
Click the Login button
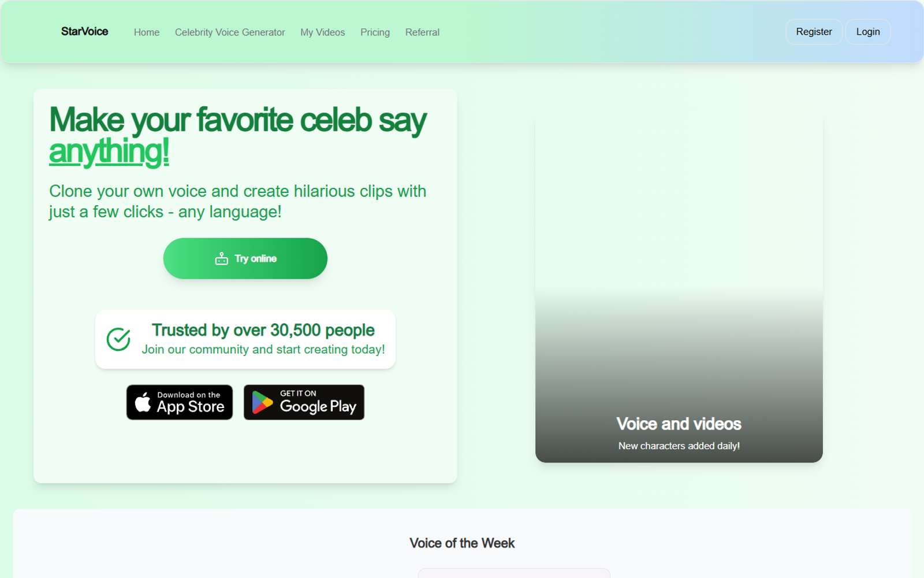click(868, 32)
